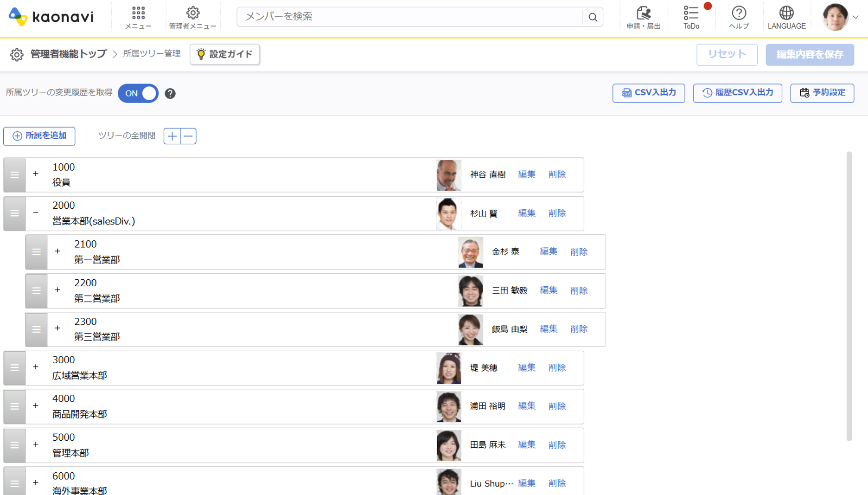Click the help icon beside ON toggle
This screenshot has height=495, width=868.
coord(170,94)
